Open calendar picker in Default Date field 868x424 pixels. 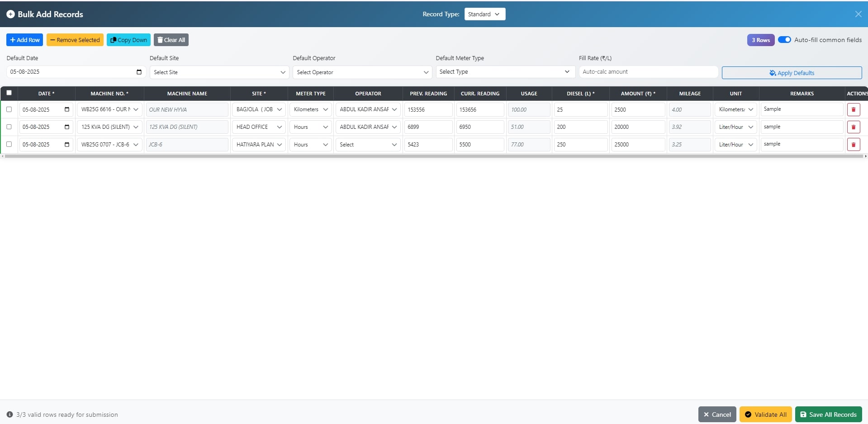coord(139,72)
